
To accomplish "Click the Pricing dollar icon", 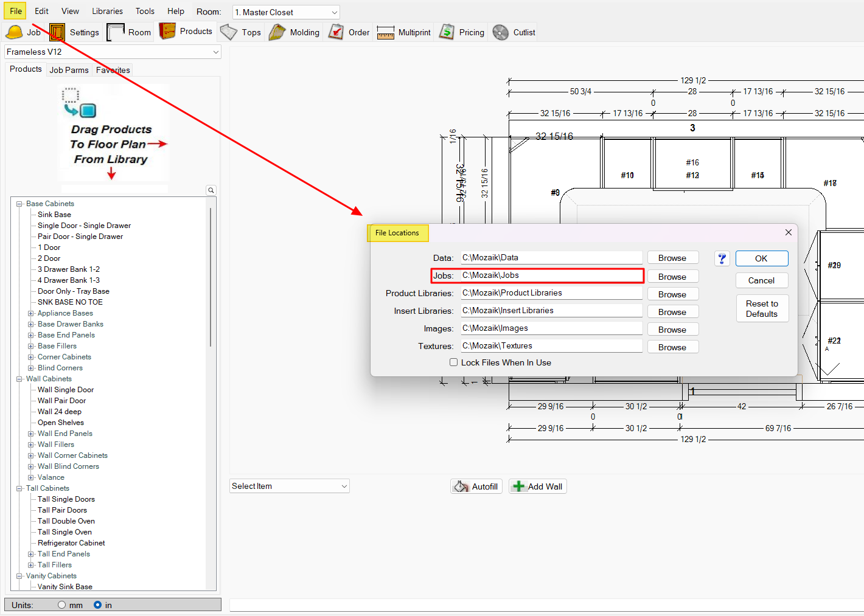I will (447, 32).
